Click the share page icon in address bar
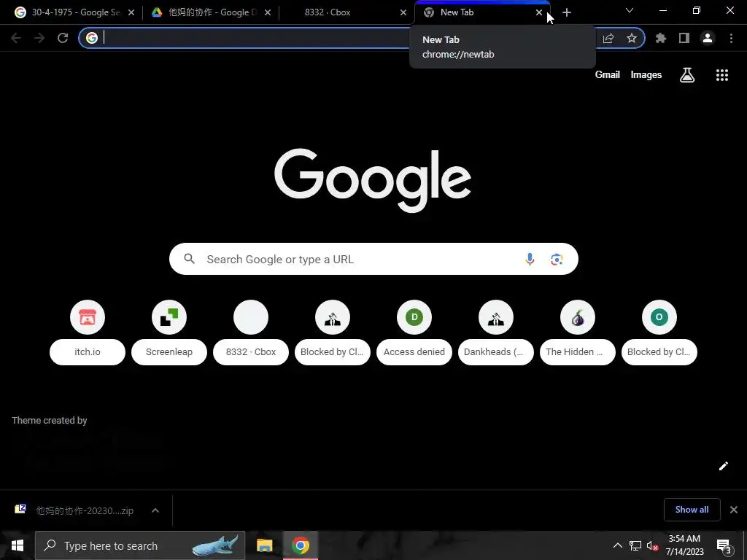The width and height of the screenshot is (747, 560). pyautogui.click(x=608, y=38)
